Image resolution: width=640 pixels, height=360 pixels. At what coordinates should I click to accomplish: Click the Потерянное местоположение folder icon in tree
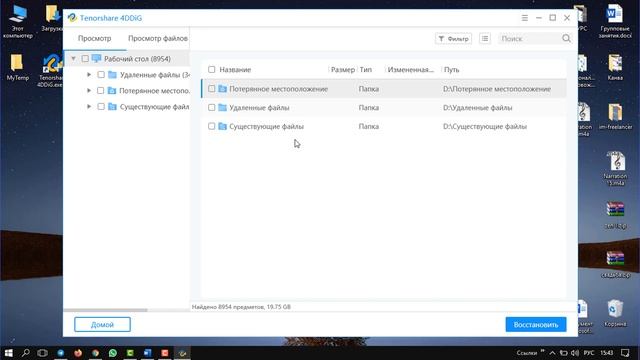pos(112,91)
